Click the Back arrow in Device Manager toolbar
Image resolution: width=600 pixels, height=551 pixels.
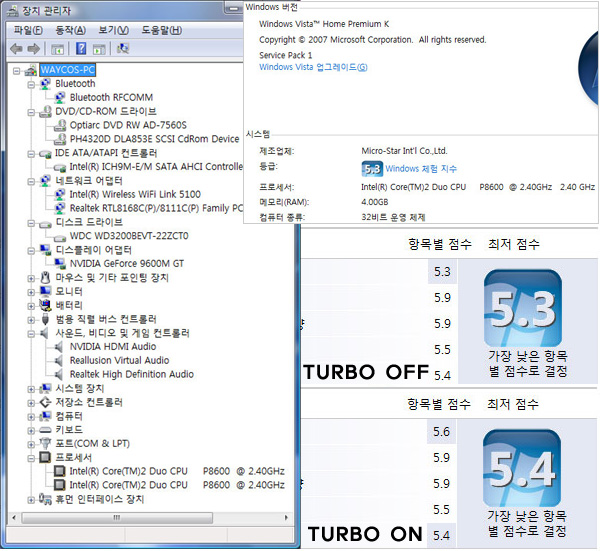click(x=16, y=49)
